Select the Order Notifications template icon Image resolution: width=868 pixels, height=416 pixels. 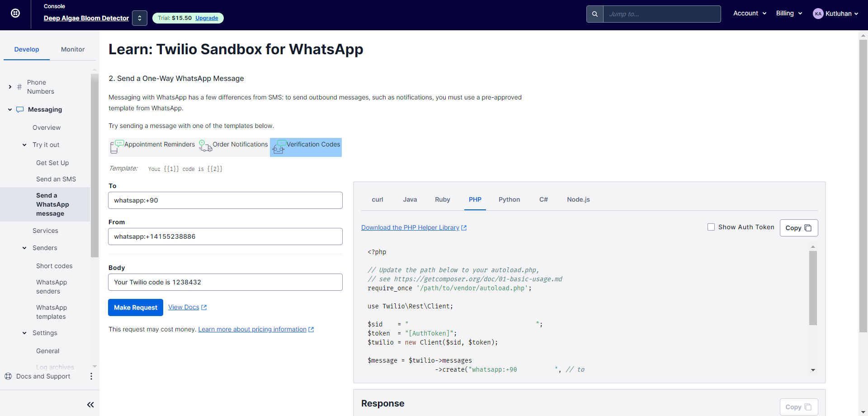point(205,147)
